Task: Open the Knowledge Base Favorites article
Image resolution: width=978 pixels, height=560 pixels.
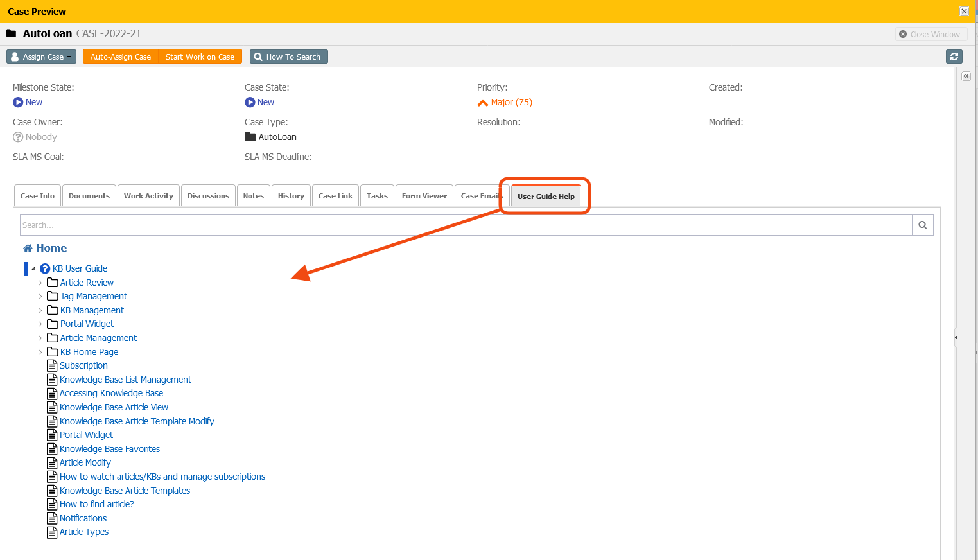Action: click(110, 449)
